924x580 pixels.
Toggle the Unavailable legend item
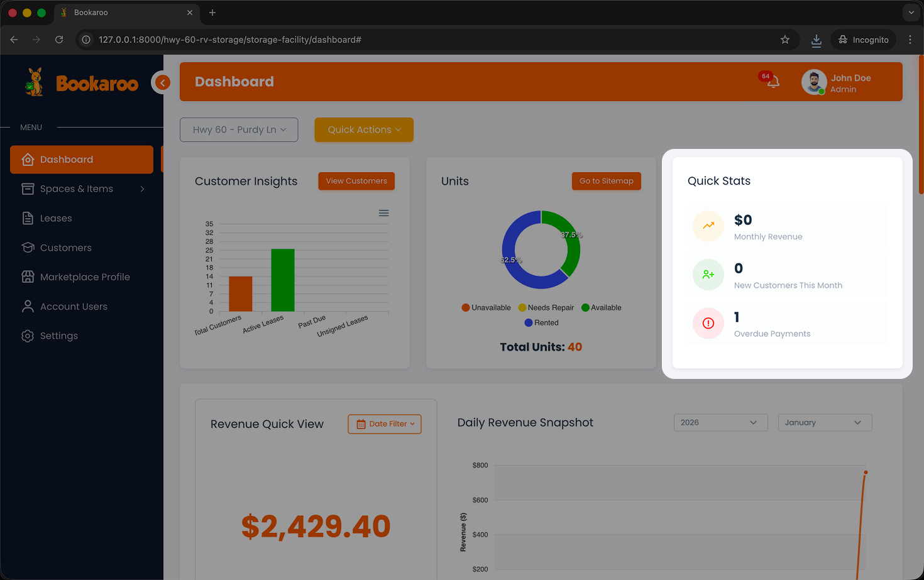[x=486, y=308]
